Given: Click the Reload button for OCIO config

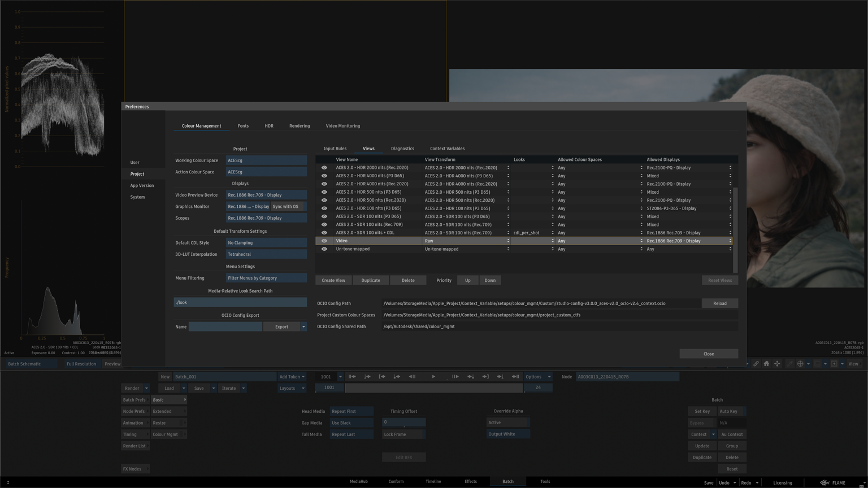Looking at the screenshot, I should coord(719,303).
